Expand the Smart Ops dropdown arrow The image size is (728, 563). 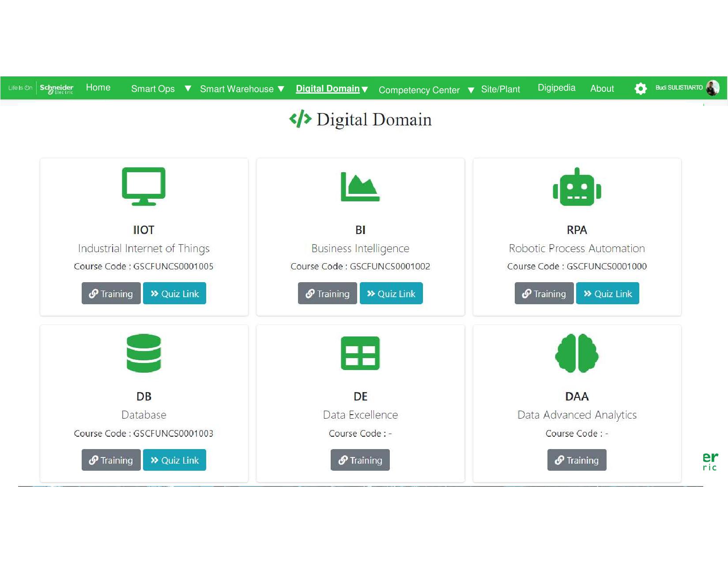(188, 89)
